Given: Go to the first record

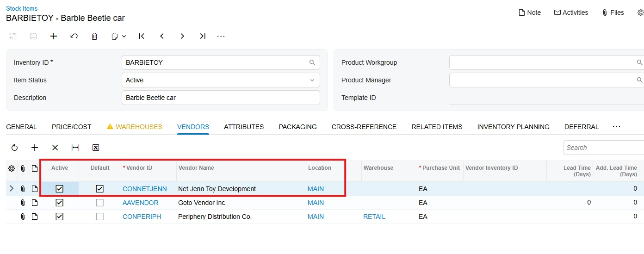Looking at the screenshot, I should 142,36.
